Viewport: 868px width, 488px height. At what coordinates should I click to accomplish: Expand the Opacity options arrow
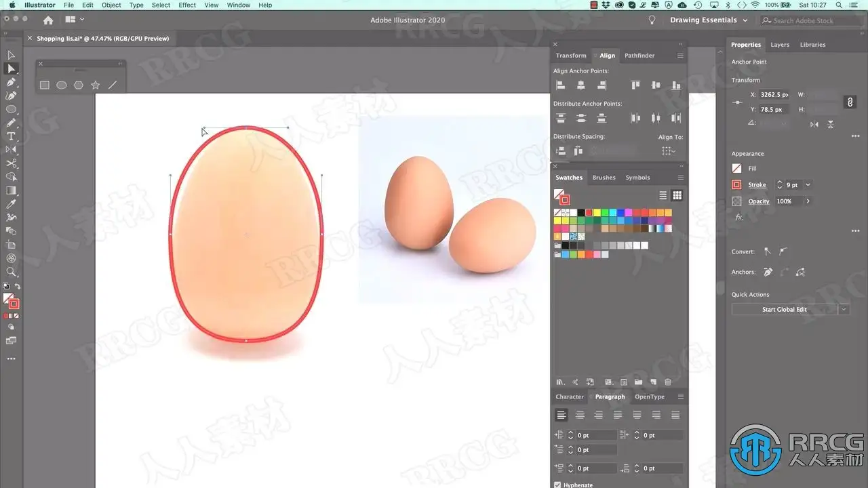coord(808,201)
